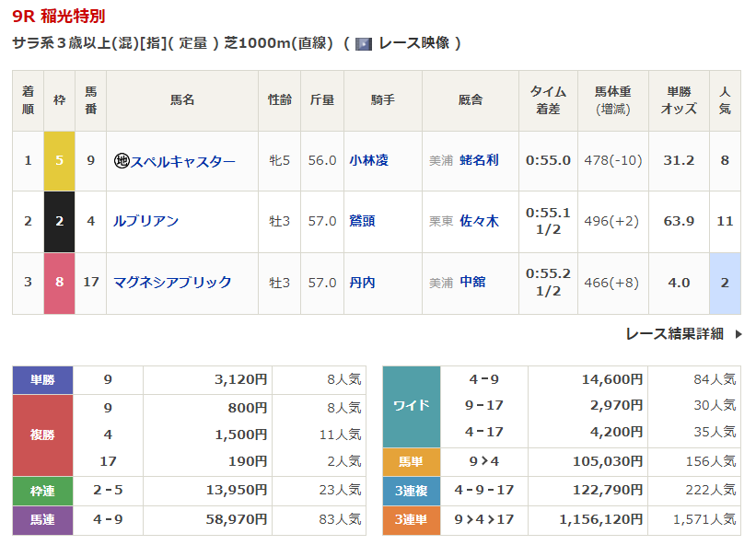This screenshot has width=756, height=545.
Task: Click the arrow next to レース結果詳細
Action: coord(738,334)
